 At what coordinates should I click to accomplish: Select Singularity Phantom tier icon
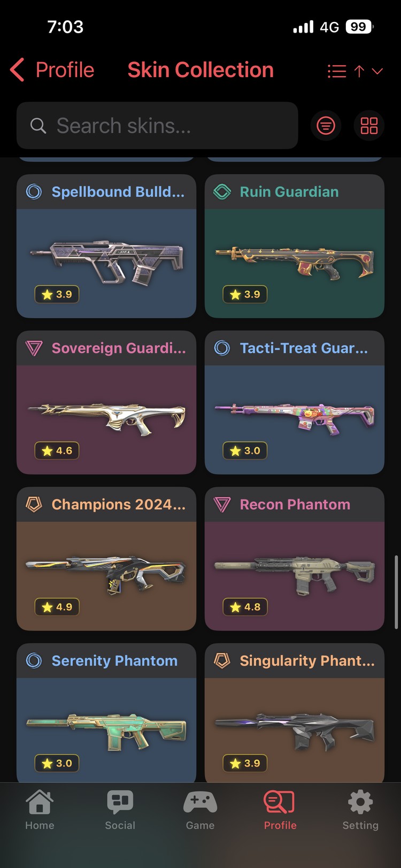(x=222, y=660)
